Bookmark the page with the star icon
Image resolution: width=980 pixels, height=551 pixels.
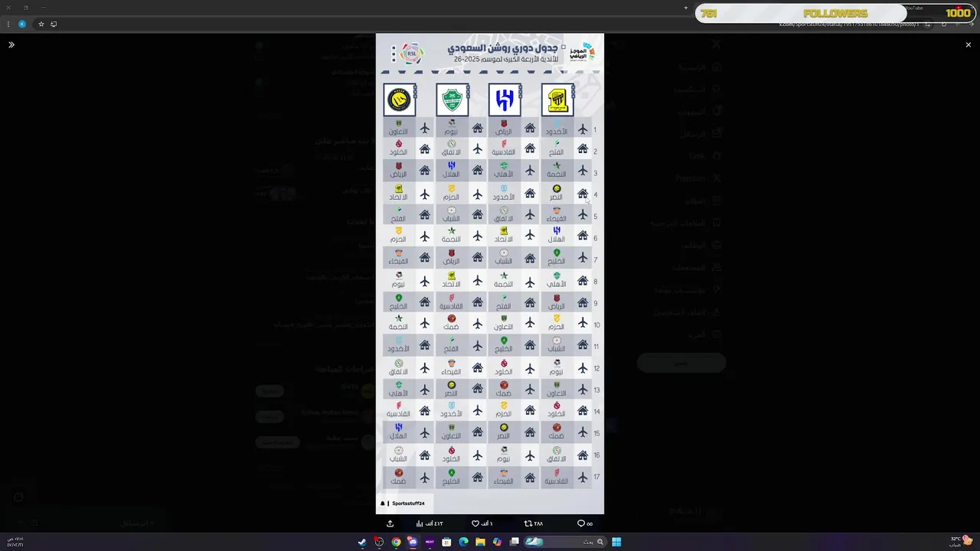pyautogui.click(x=41, y=24)
